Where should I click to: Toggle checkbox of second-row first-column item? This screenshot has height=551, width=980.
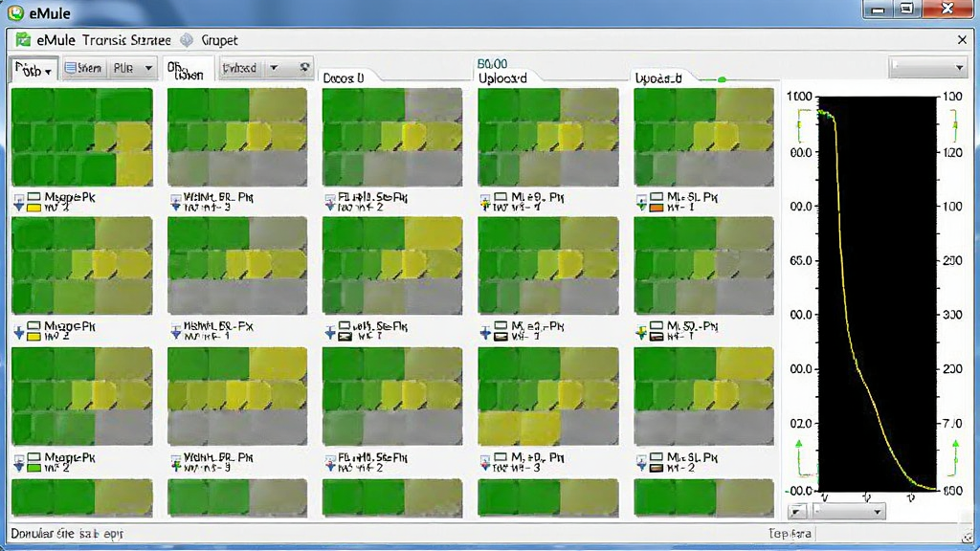click(x=33, y=326)
